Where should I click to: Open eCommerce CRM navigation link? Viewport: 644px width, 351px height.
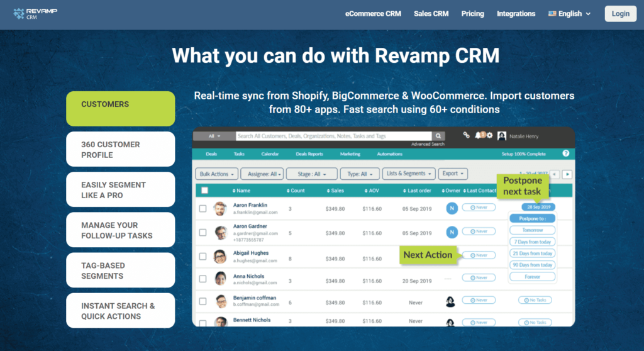(373, 14)
